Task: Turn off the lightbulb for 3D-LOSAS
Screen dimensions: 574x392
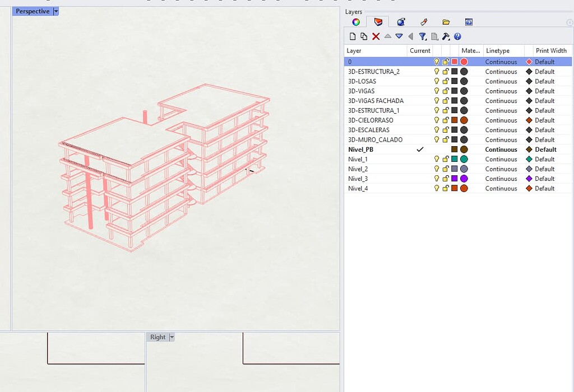Action: 437,81
